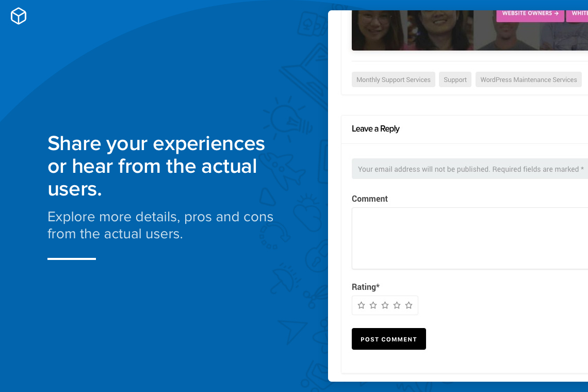
Task: Click the partially visible pink button at right edge
Action: click(x=578, y=14)
